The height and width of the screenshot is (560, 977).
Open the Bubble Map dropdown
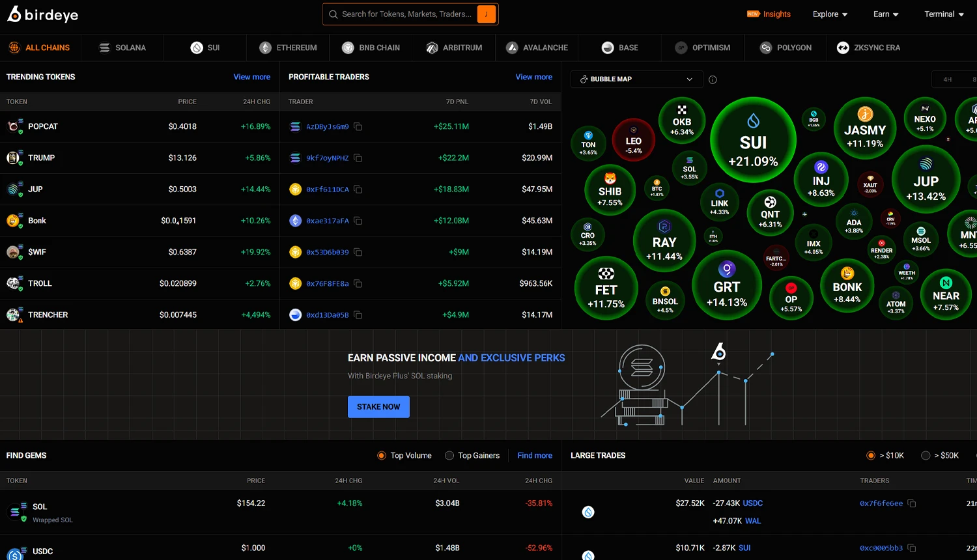point(637,79)
